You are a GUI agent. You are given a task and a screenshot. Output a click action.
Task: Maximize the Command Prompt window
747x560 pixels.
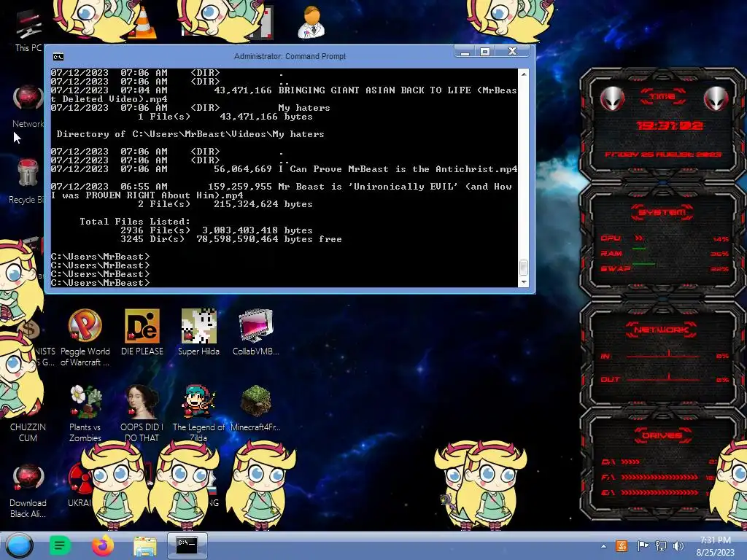[485, 52]
